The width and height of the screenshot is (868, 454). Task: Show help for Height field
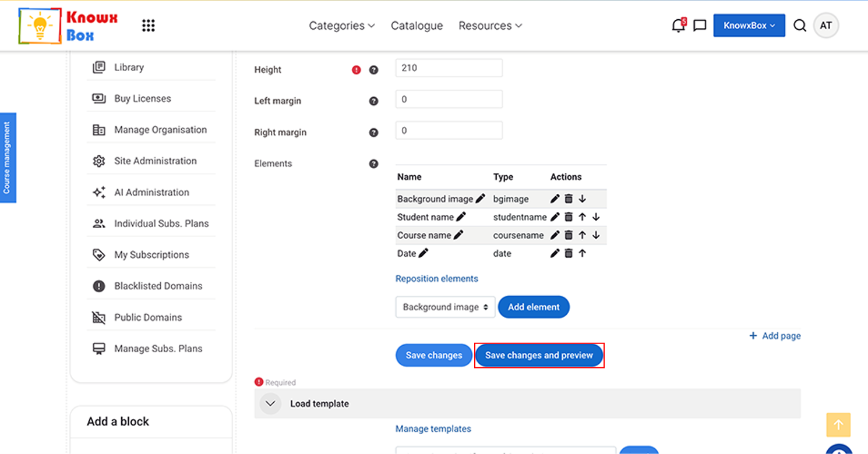click(373, 70)
